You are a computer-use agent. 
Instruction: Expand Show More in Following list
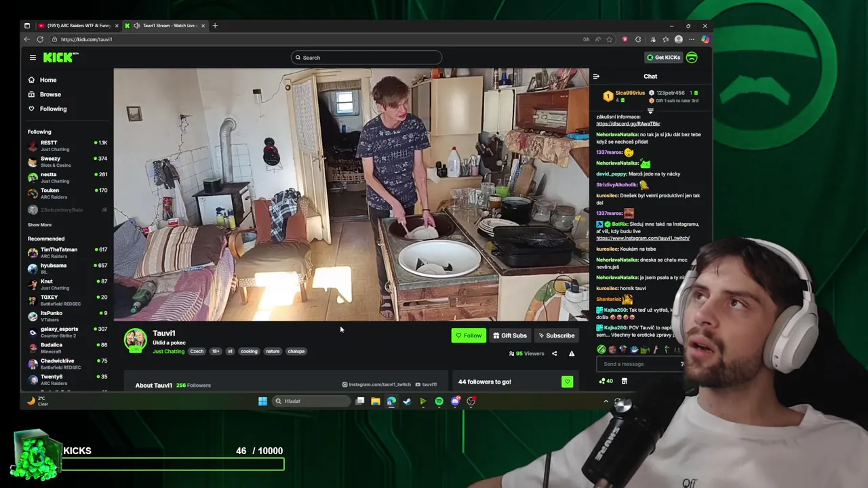[x=39, y=224]
